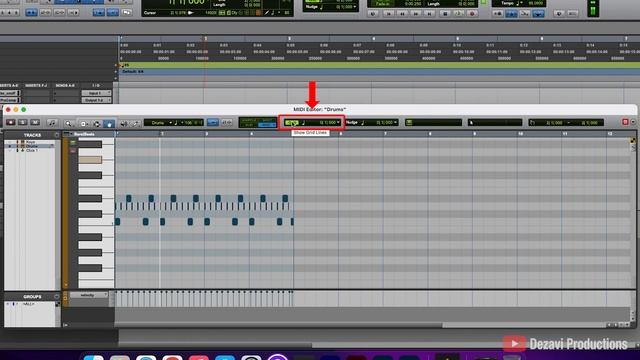Select the Trim tool in MIDI Editor
Viewport: 640px width, 360px height.
(x=84, y=123)
